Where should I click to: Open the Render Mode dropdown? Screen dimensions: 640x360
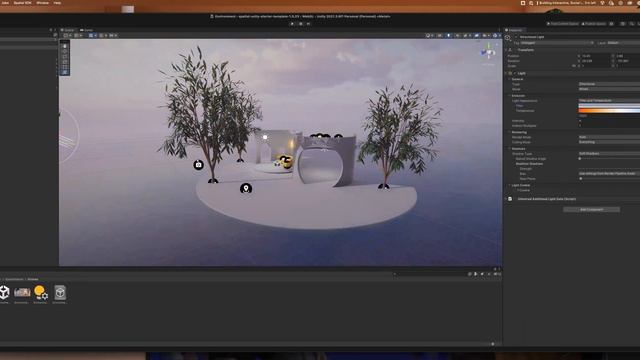tap(609, 137)
